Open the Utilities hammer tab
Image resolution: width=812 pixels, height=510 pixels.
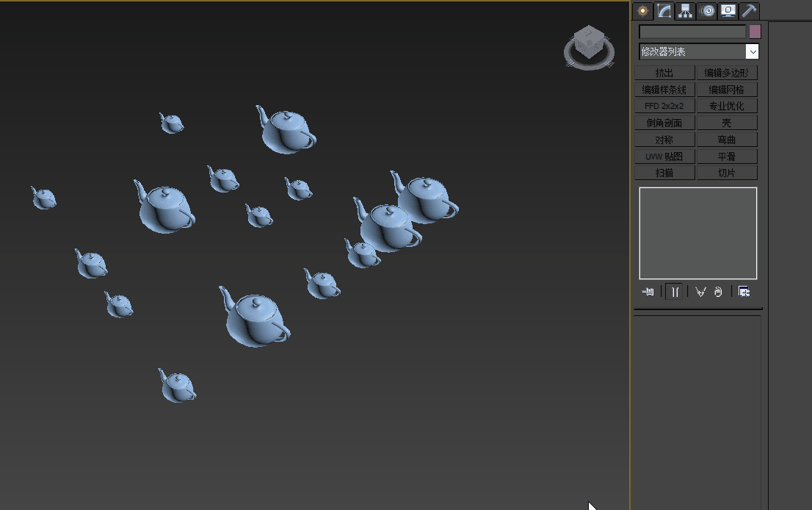click(749, 11)
